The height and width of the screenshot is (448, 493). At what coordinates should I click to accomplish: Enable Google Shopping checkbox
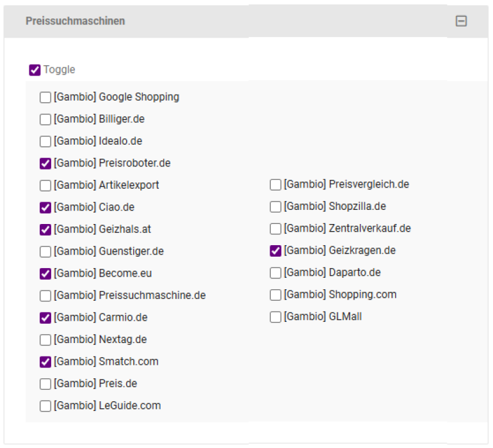45,97
